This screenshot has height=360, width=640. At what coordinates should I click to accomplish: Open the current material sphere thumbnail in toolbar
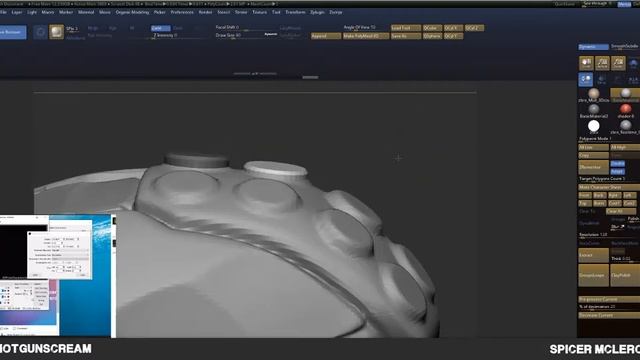pos(56,32)
